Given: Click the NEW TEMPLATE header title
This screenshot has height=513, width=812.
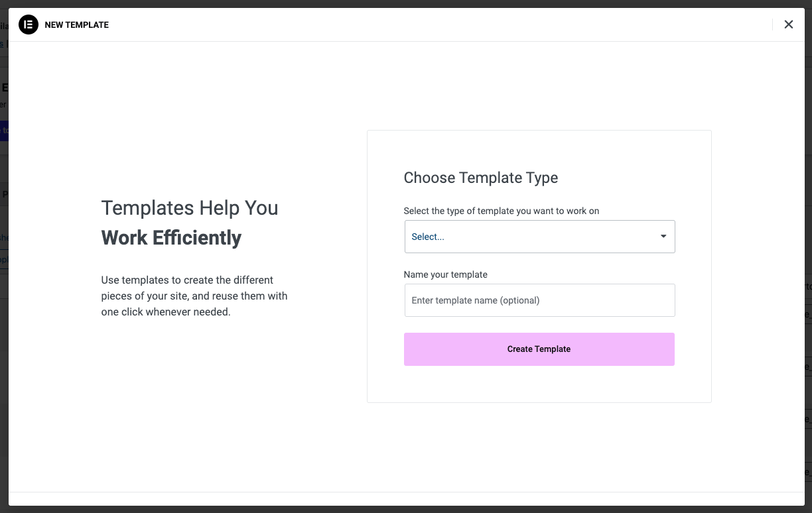Looking at the screenshot, I should point(76,25).
